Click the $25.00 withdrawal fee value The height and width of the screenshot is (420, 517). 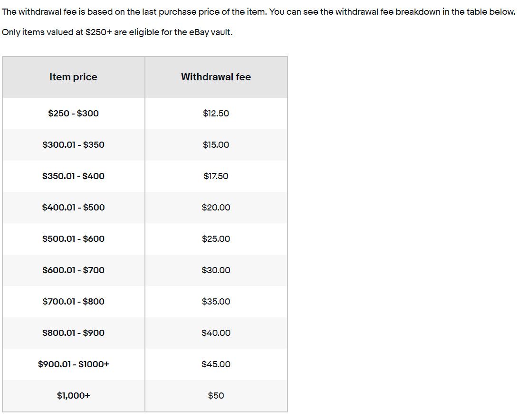coord(216,239)
